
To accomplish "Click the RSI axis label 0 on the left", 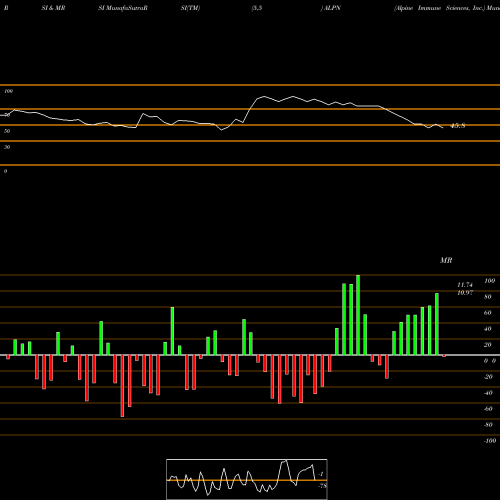I will click(x=5, y=171).
